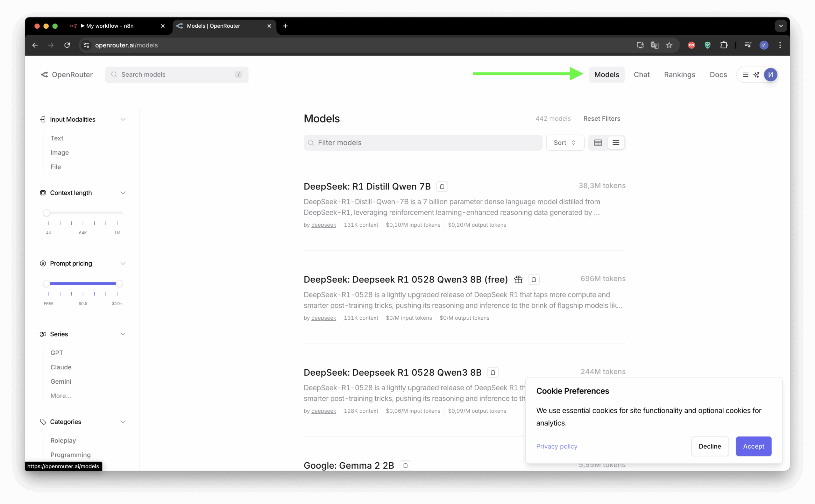
Task: Copy model ID for DeepSeek R1 Distill Qwen 7B
Action: pos(442,186)
